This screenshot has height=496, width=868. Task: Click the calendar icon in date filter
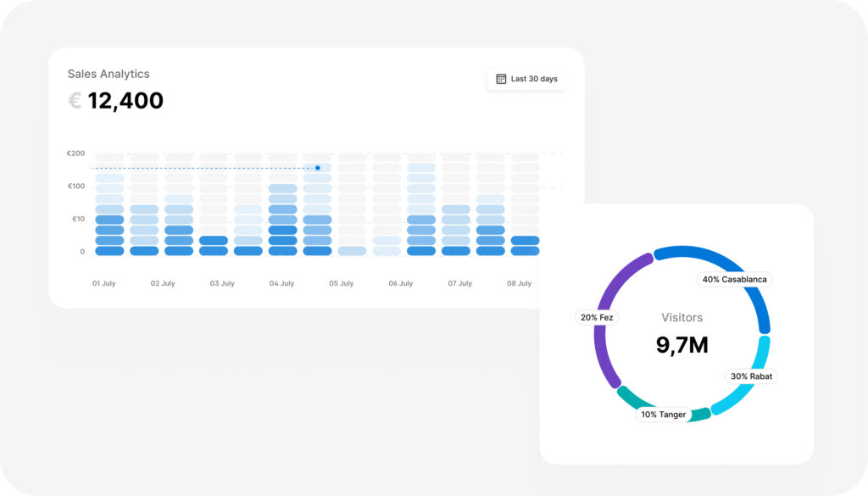[501, 79]
